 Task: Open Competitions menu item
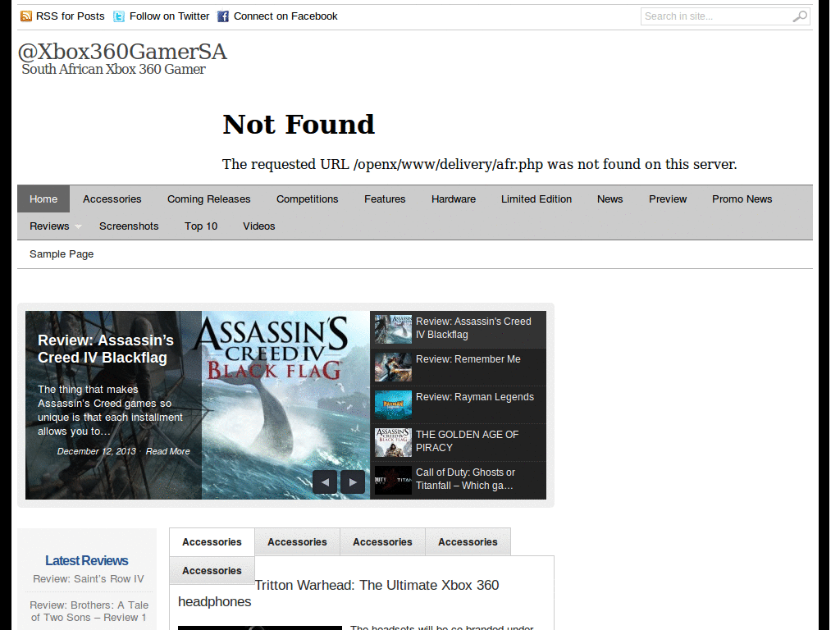point(308,199)
